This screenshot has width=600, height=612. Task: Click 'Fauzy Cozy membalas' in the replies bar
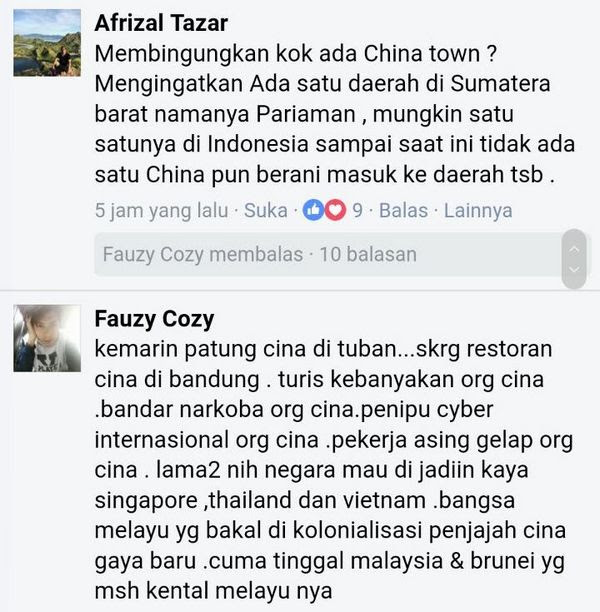pos(203,254)
